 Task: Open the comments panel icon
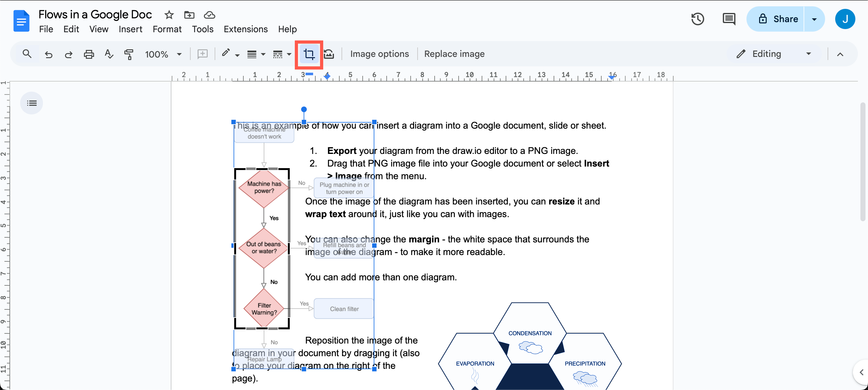[x=729, y=19]
